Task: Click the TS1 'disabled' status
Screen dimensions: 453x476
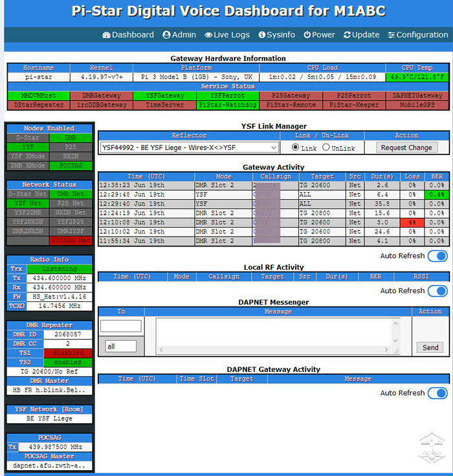Action: 68,353
